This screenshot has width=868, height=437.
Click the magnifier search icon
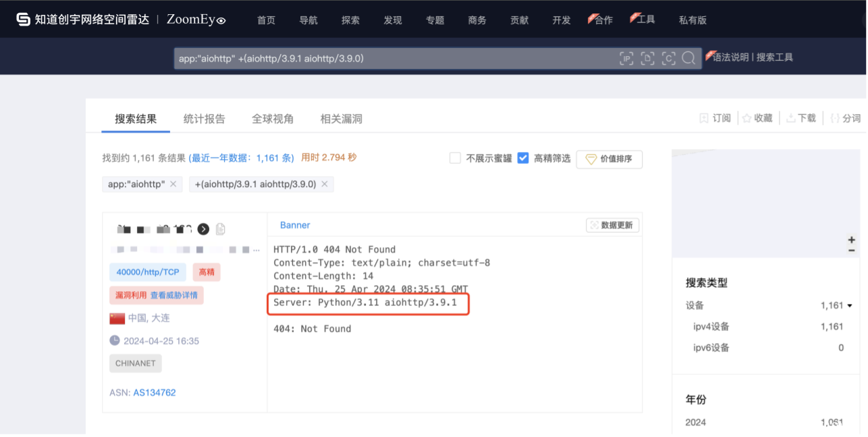click(x=688, y=59)
